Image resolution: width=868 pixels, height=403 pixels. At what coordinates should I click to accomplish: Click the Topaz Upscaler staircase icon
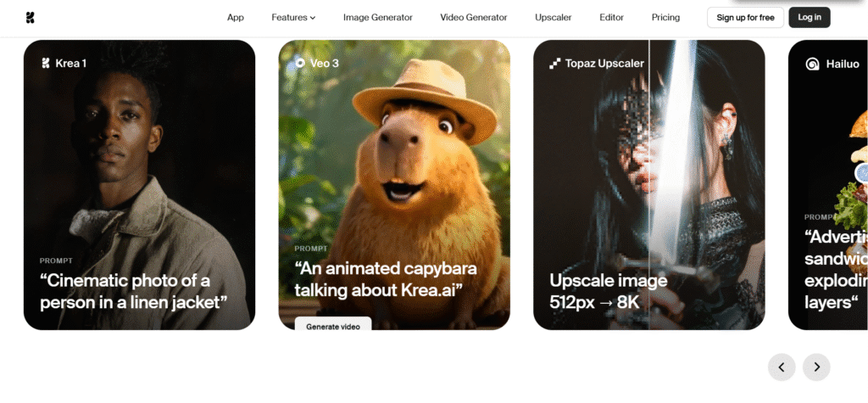tap(555, 63)
